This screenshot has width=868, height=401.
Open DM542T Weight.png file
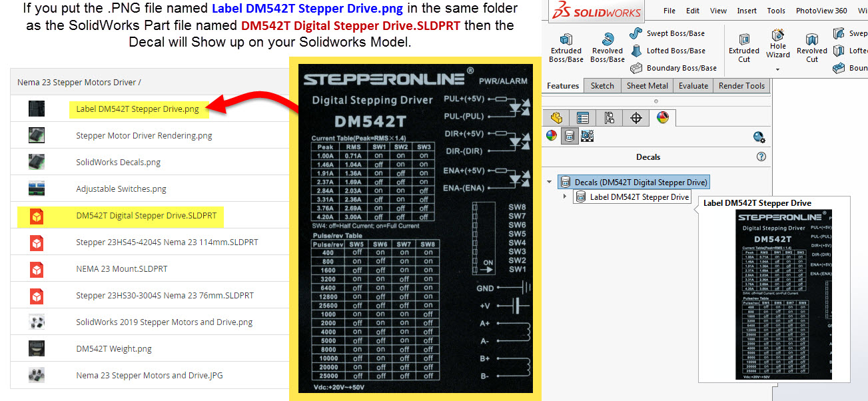coord(114,349)
